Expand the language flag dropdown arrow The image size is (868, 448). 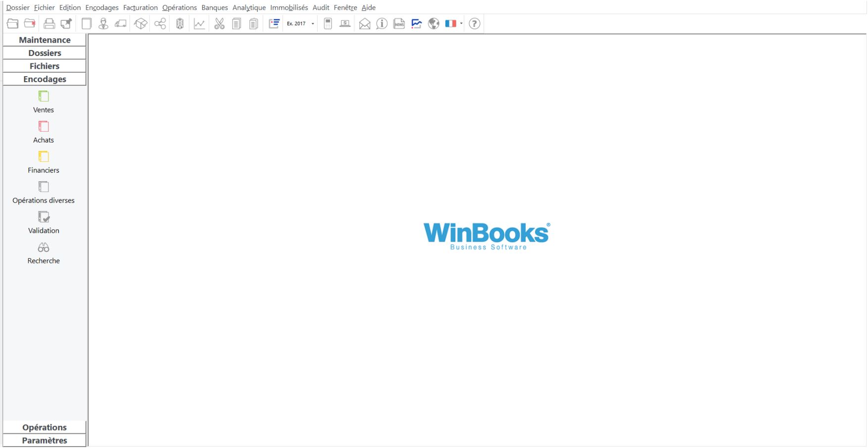point(461,23)
